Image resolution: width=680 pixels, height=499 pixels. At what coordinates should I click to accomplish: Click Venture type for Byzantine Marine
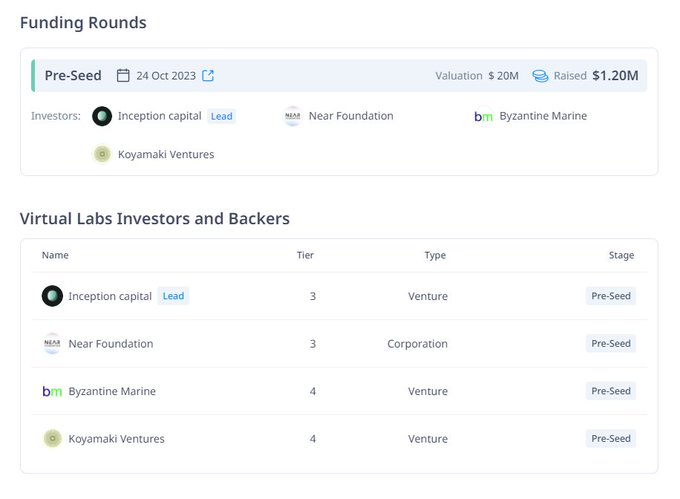coord(428,391)
